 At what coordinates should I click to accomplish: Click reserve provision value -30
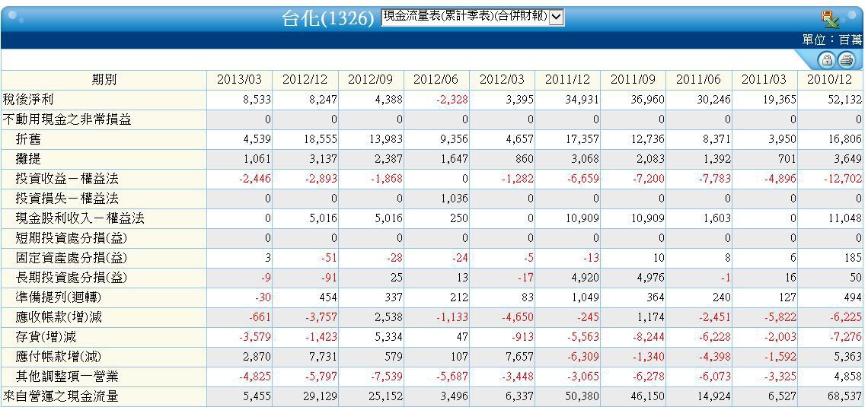coord(263,297)
